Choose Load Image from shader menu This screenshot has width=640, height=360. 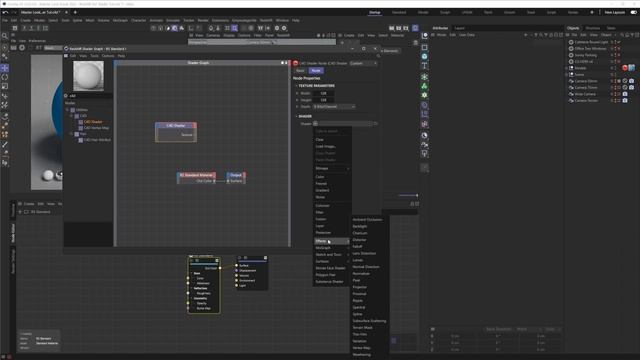[326, 146]
